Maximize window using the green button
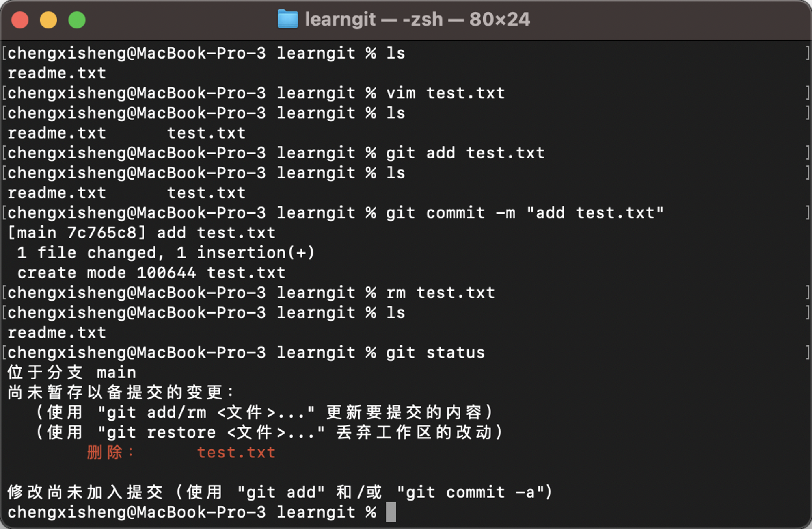Image resolution: width=812 pixels, height=529 pixels. coord(77,20)
